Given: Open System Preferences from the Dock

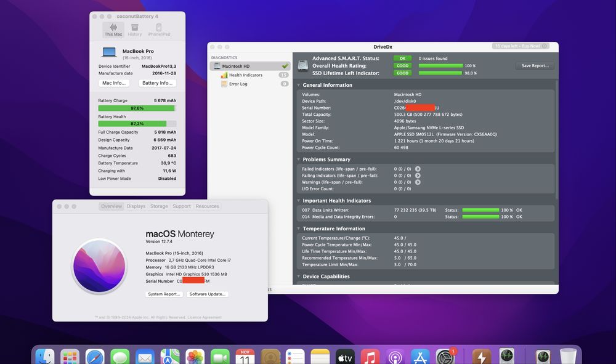Looking at the screenshot, I should 445,357.
